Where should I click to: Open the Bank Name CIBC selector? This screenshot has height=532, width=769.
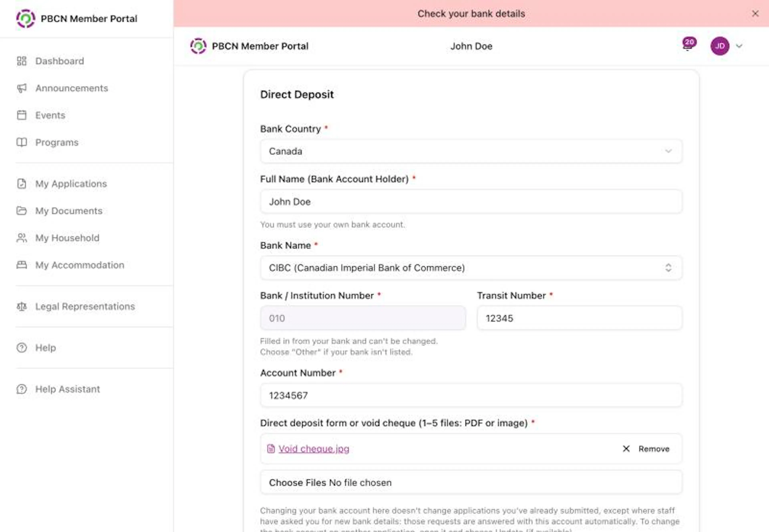471,268
